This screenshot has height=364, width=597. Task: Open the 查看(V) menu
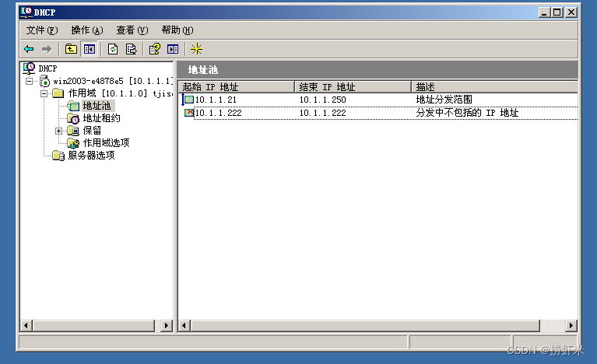point(132,30)
